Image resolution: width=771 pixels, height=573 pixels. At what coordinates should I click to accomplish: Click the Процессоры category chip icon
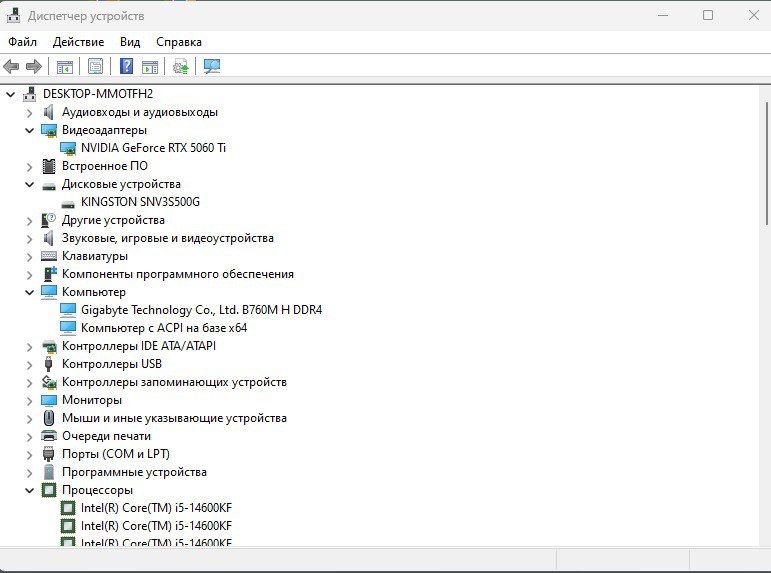click(x=49, y=490)
